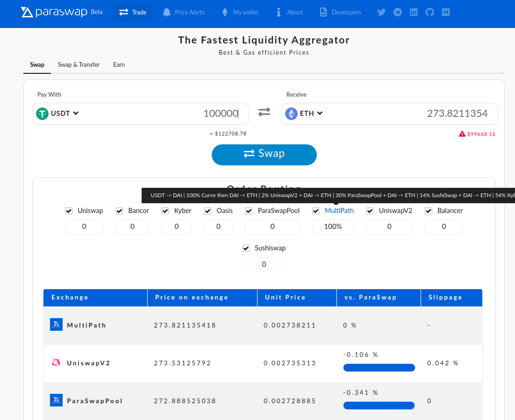
Task: Uncheck the Oasis checkbox
Action: [207, 211]
